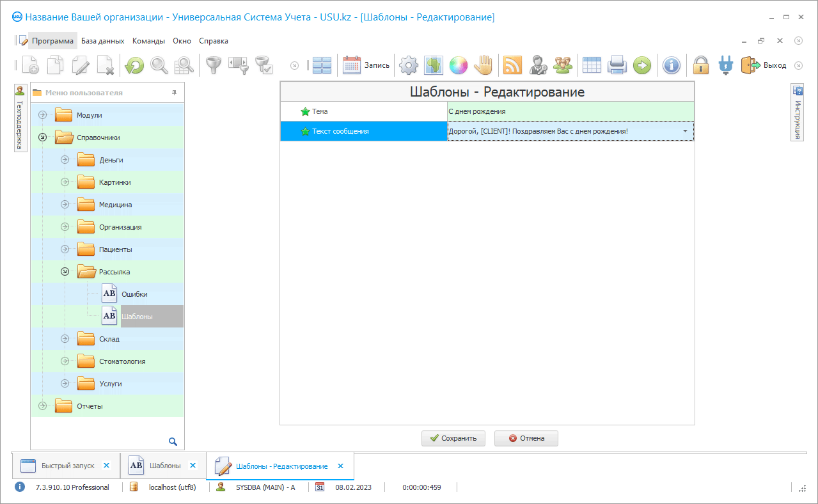The width and height of the screenshot is (818, 504).
Task: Click the Выход exit button
Action: click(764, 65)
